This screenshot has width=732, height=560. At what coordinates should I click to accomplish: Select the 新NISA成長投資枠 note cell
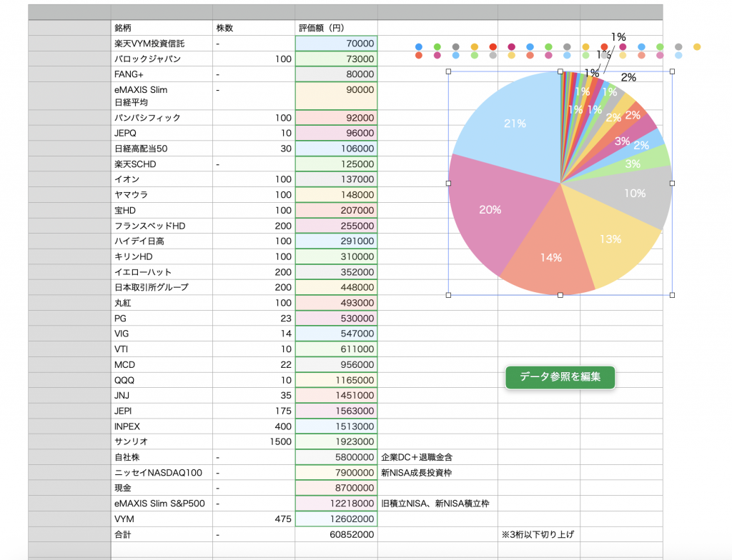point(437,473)
